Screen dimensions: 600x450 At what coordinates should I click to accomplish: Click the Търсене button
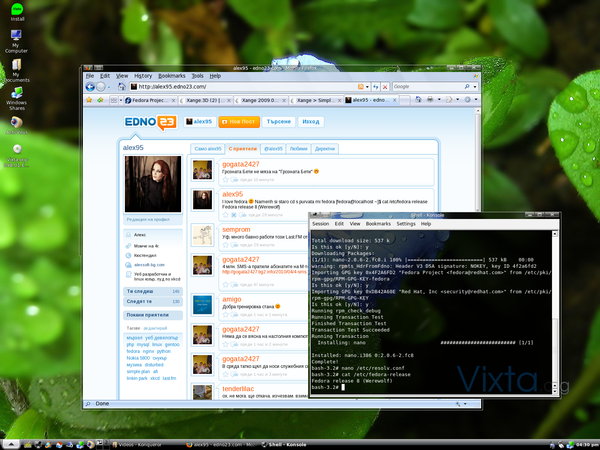[279, 122]
